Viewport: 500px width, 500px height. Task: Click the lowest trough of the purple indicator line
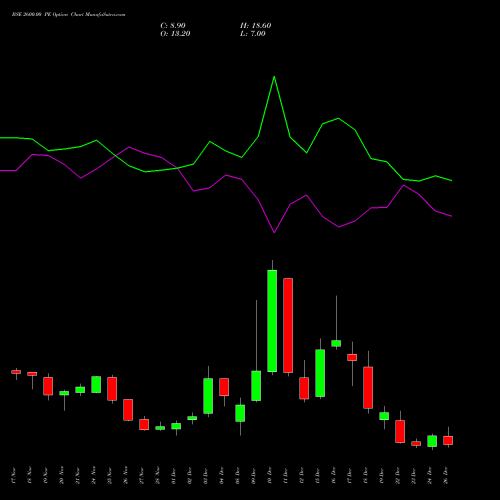point(274,232)
